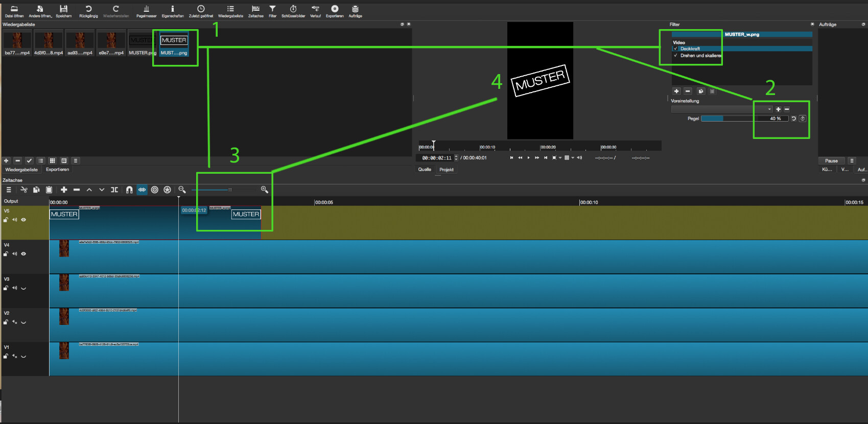The width and height of the screenshot is (868, 424).
Task: Disable the Deckkraft filter checkbox
Action: pyautogui.click(x=675, y=49)
